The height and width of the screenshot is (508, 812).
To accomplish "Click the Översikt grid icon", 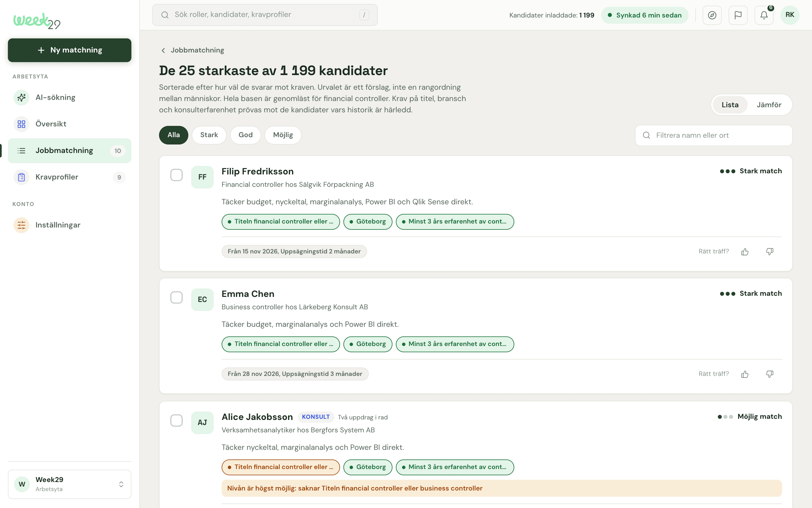I will pyautogui.click(x=21, y=124).
